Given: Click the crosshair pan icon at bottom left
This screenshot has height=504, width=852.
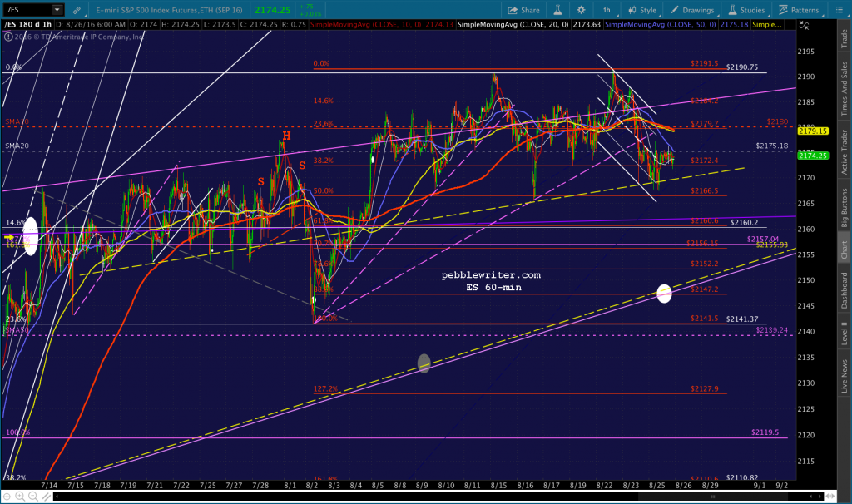Looking at the screenshot, I should coord(7,497).
